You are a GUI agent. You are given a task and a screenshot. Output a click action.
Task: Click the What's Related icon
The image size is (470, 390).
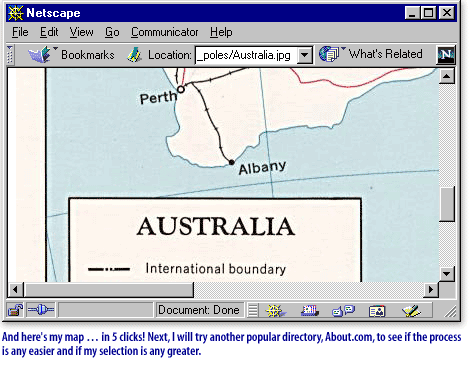(x=329, y=54)
